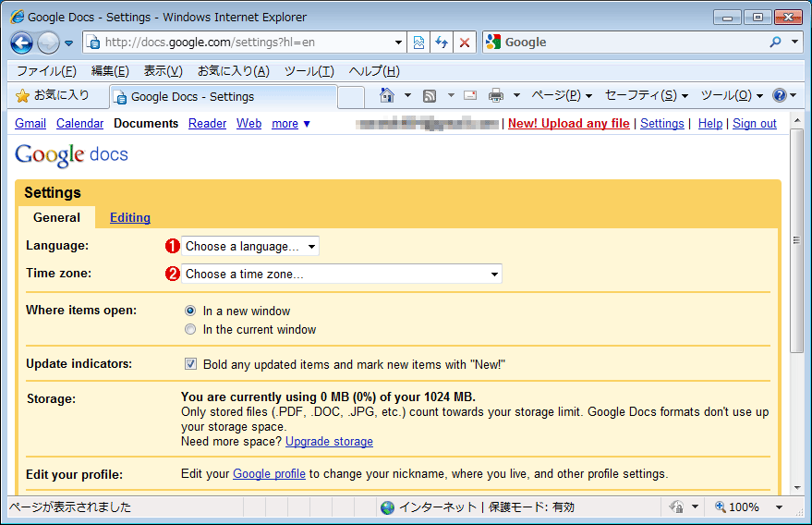Click the Refresh arrows icon
The width and height of the screenshot is (812, 525).
point(442,43)
